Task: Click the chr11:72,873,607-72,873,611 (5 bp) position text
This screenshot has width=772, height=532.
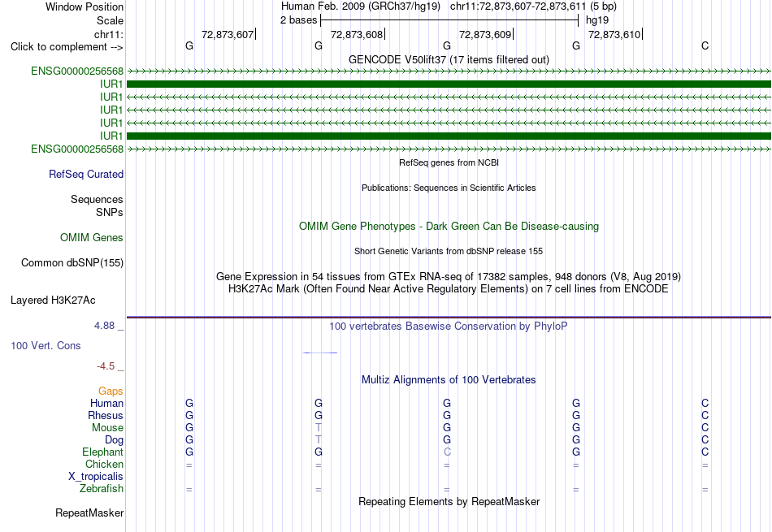Action: pos(533,6)
